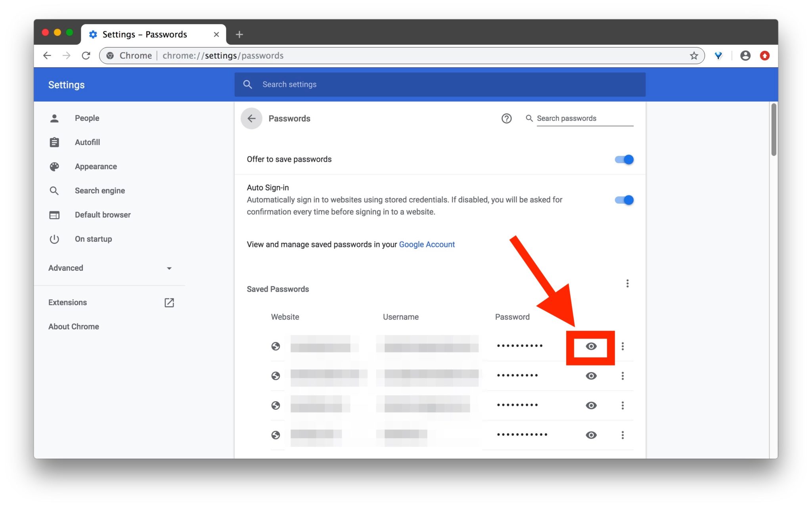The image size is (812, 507).
Task: Select the Settings – Passwords tab
Action: point(154,34)
